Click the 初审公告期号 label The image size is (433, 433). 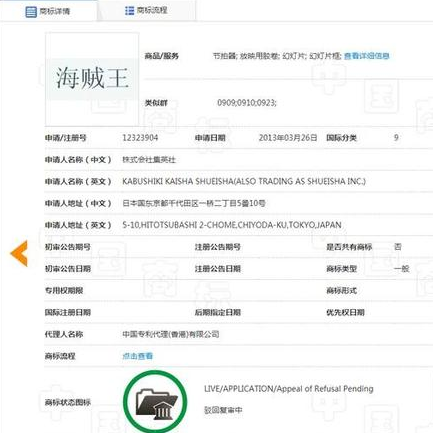(x=68, y=247)
